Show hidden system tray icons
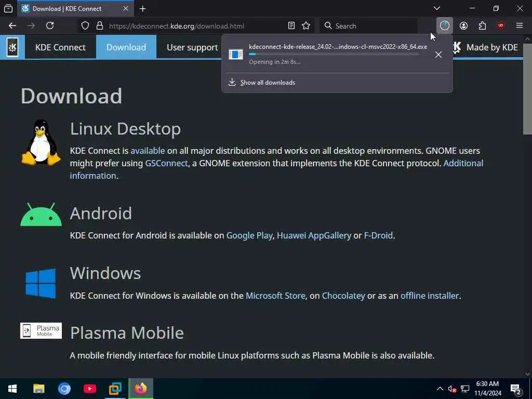Viewport: 532px width, 399px height. point(440,389)
